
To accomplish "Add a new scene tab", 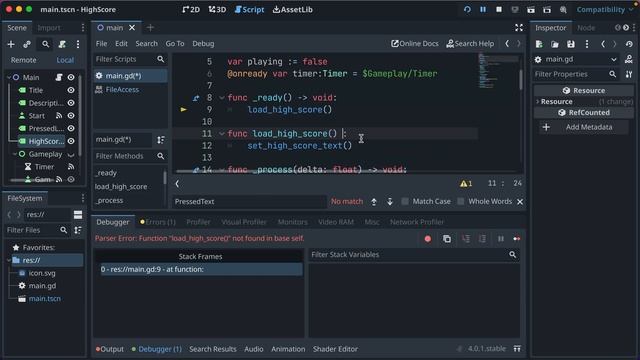I will point(150,28).
